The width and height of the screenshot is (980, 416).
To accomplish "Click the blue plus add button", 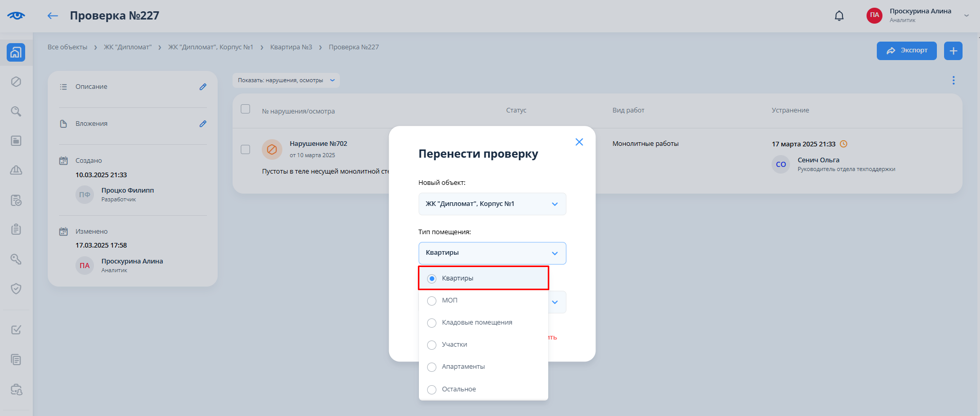I will (x=953, y=51).
